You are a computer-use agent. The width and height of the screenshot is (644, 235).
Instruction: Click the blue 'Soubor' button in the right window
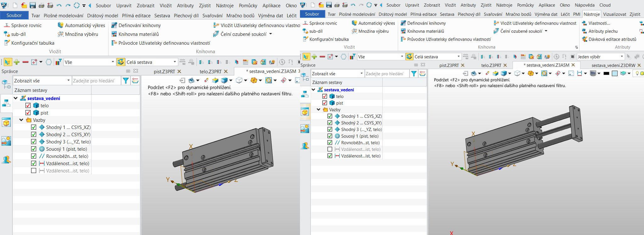(312, 14)
